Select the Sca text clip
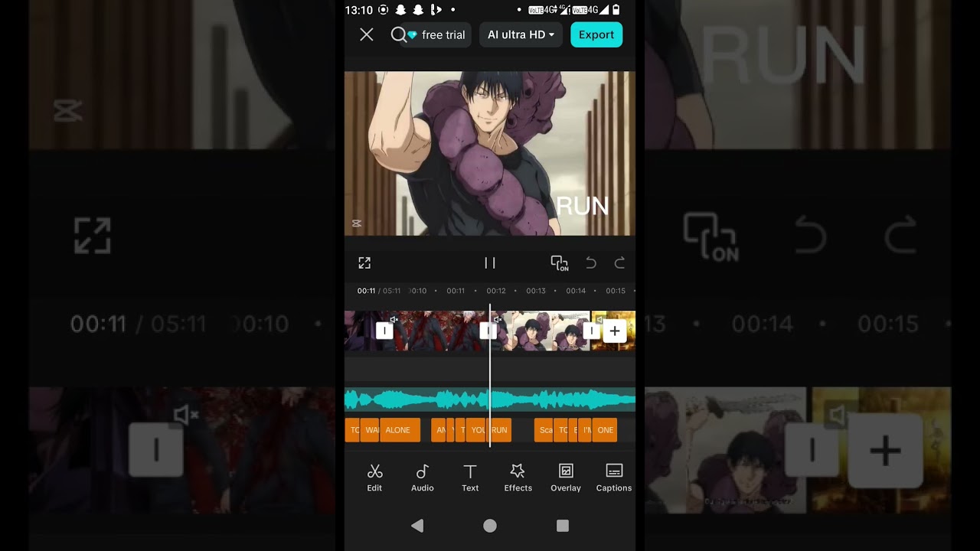Image resolution: width=980 pixels, height=551 pixels. (544, 430)
